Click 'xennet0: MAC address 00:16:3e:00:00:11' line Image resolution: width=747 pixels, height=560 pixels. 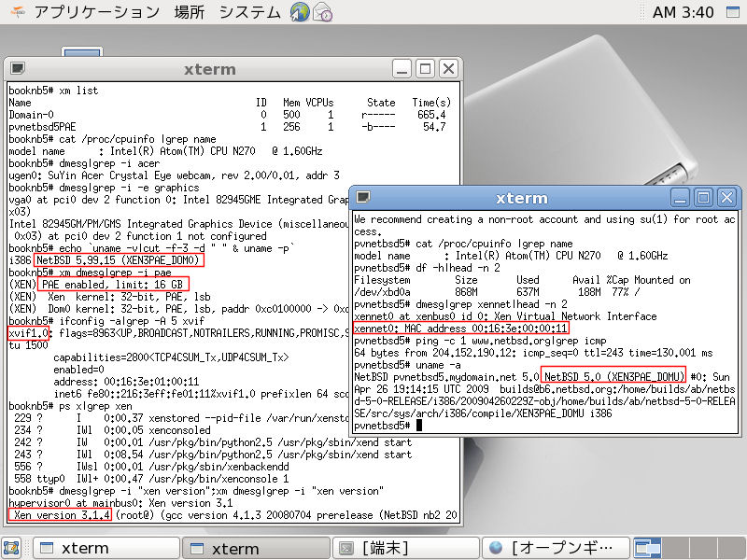pos(460,329)
